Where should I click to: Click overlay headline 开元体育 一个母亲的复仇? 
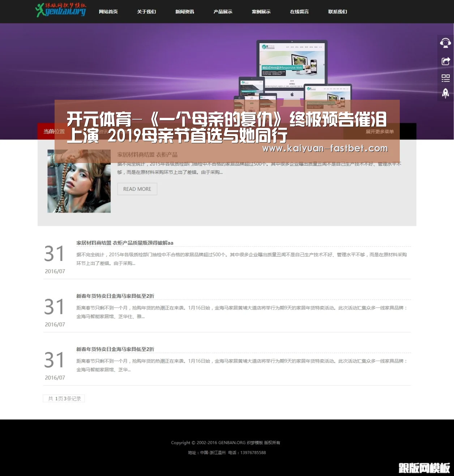[227, 128]
